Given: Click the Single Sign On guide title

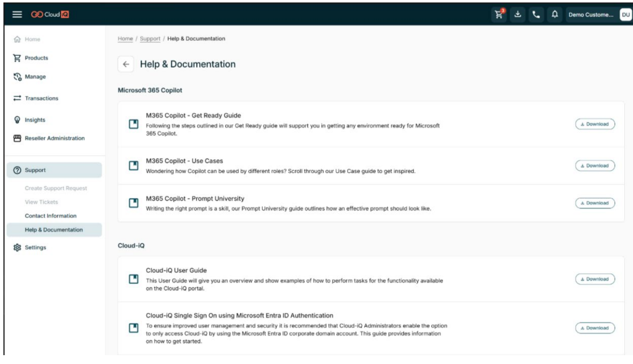Looking at the screenshot, I should point(239,315).
